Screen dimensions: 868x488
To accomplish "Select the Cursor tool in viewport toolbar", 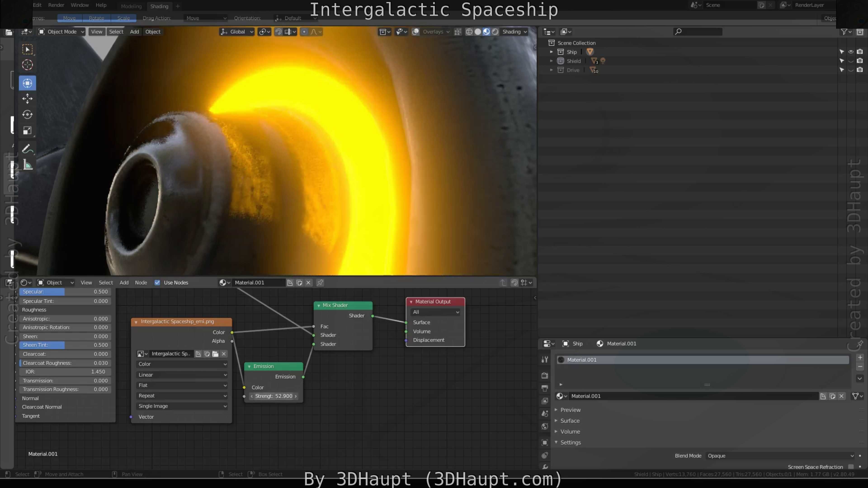I will pyautogui.click(x=27, y=65).
